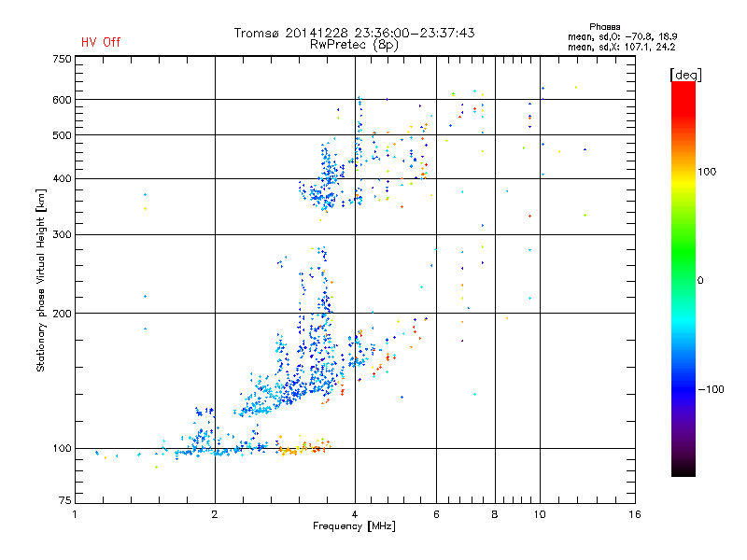This screenshot has width=747, height=560.
Task: Click the 16 MHz frequency axis label
Action: click(x=635, y=514)
